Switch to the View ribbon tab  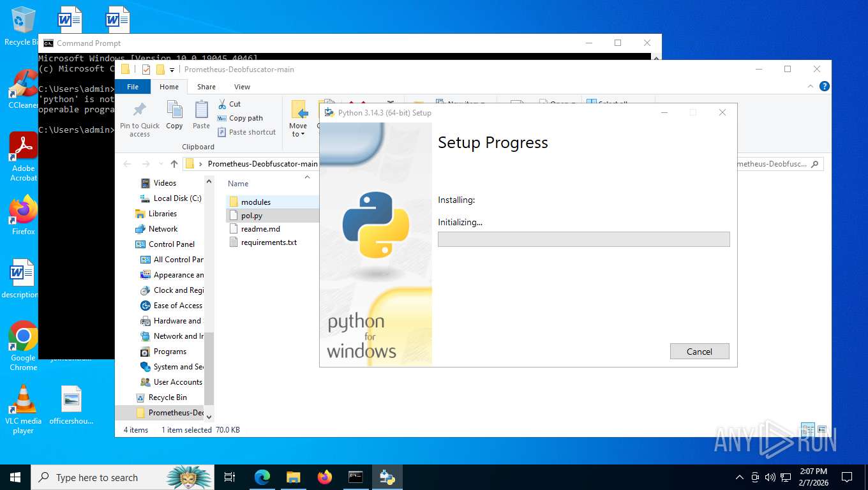pos(242,87)
